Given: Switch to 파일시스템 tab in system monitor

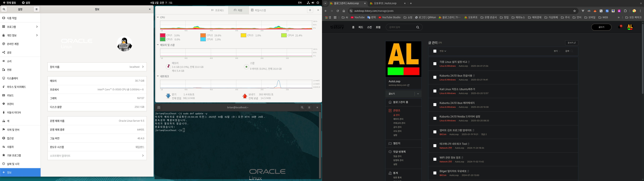Looking at the screenshot, I should point(258,10).
